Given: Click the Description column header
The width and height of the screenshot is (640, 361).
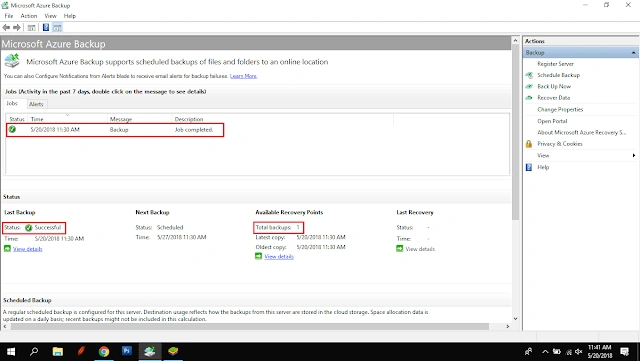Looking at the screenshot, I should (282, 119).
